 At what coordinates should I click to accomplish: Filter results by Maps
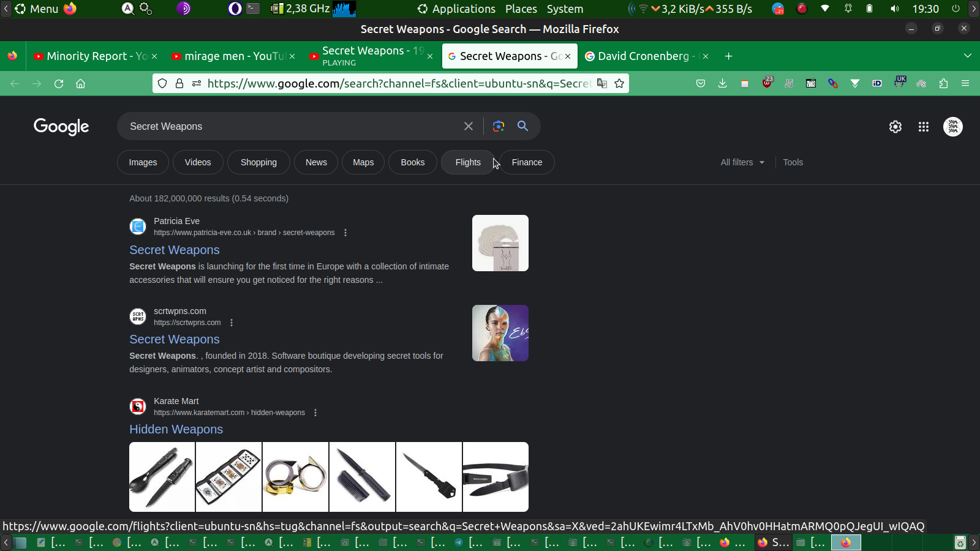click(x=363, y=162)
